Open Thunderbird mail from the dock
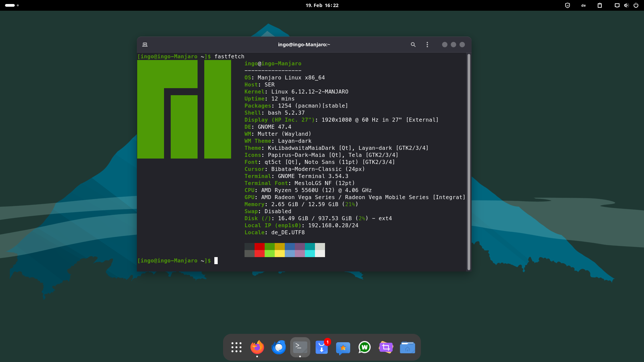Viewport: 644px width, 362px height. [278, 347]
